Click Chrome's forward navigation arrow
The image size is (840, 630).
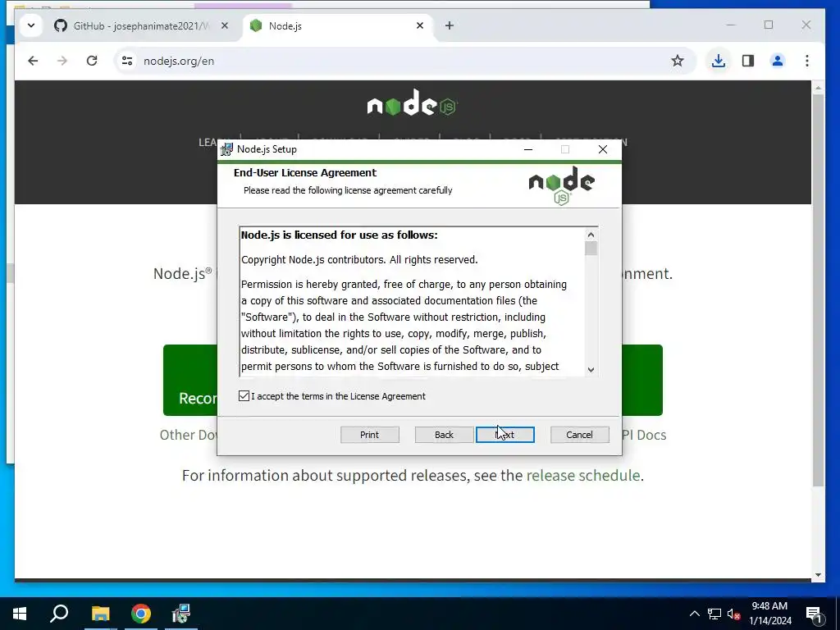pyautogui.click(x=62, y=61)
